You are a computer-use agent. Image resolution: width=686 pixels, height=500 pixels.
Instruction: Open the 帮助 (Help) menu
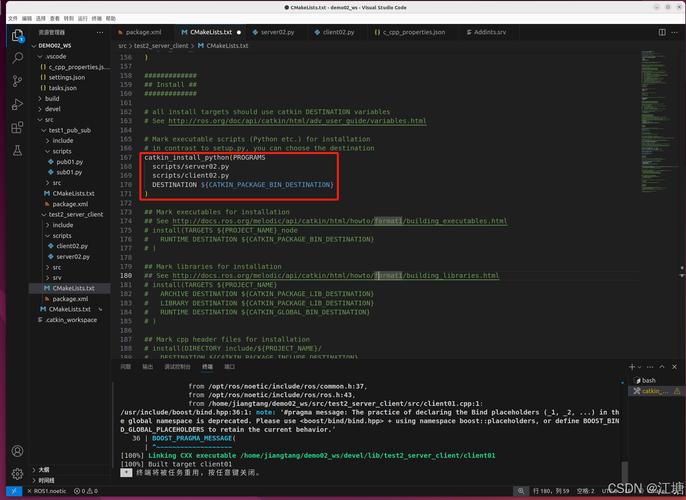pos(111,18)
